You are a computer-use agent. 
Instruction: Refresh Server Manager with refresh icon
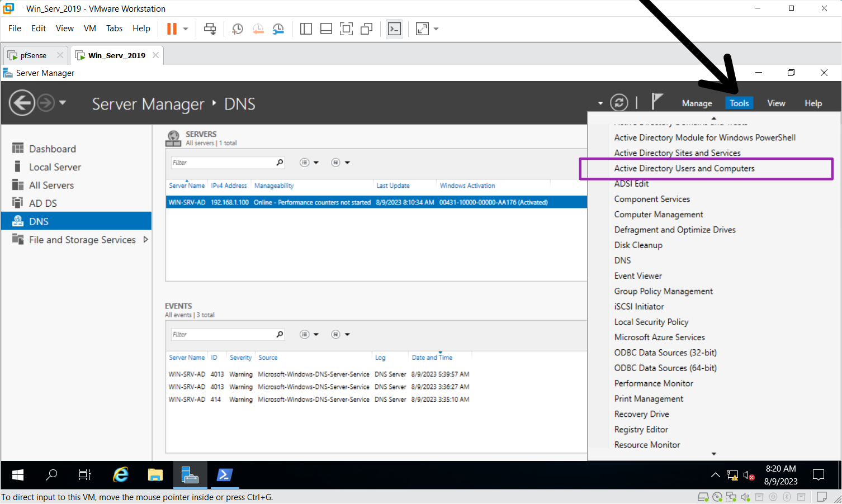[x=619, y=103]
